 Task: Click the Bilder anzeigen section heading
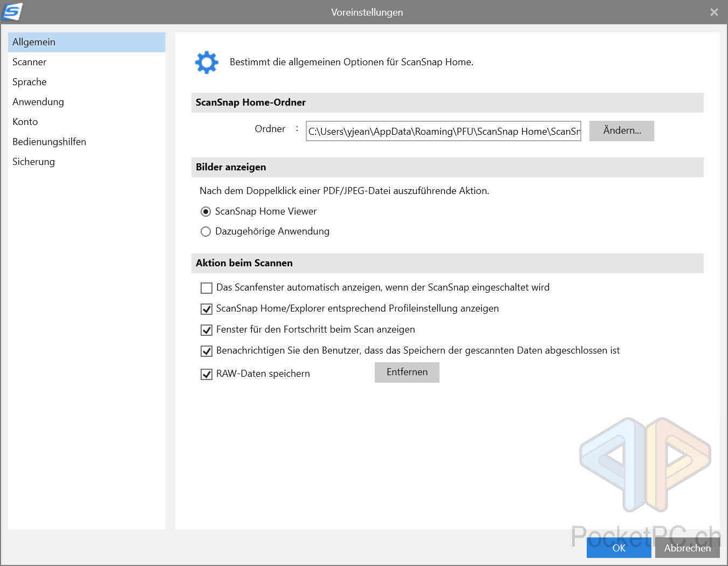pos(231,167)
